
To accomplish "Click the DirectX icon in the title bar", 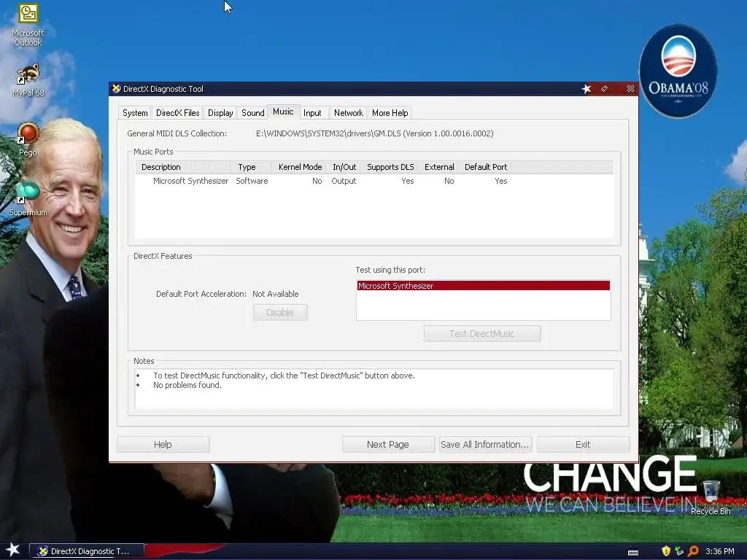I will click(116, 88).
